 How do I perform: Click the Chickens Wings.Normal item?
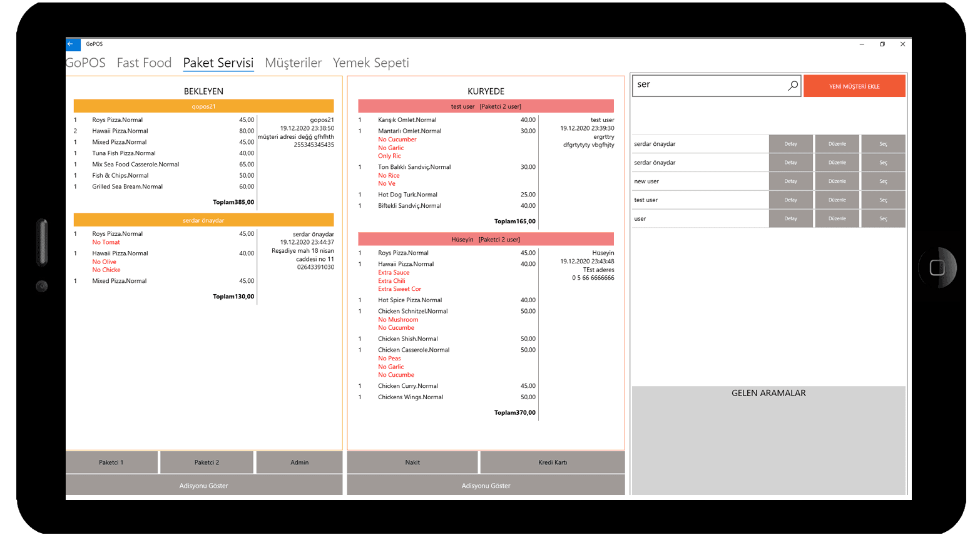point(411,397)
